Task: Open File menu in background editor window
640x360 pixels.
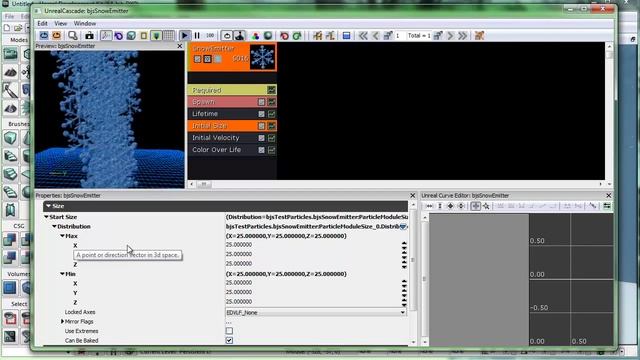Action: [9, 16]
